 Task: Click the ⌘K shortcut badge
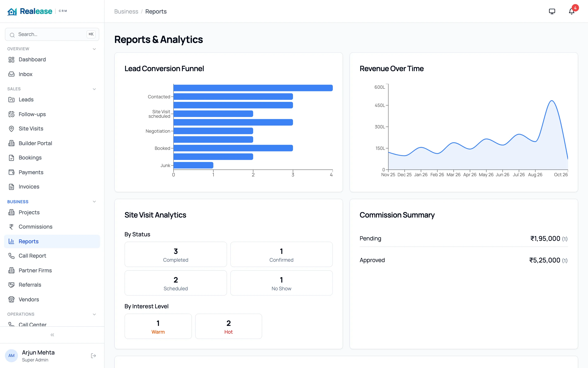pyautogui.click(x=91, y=34)
